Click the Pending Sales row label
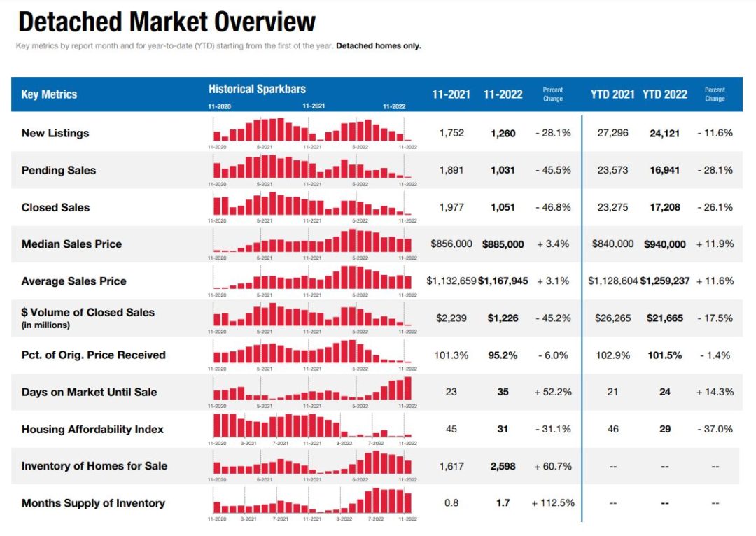Image resolution: width=756 pixels, height=536 pixels. (x=58, y=170)
